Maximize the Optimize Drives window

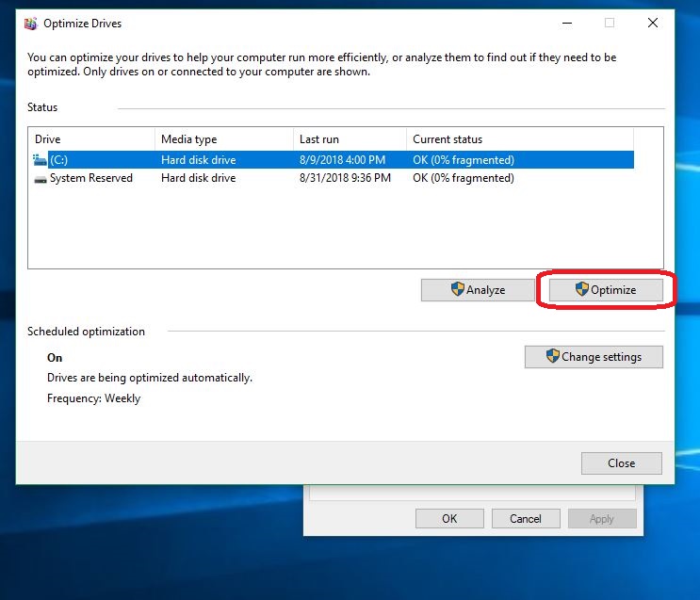pyautogui.click(x=609, y=24)
